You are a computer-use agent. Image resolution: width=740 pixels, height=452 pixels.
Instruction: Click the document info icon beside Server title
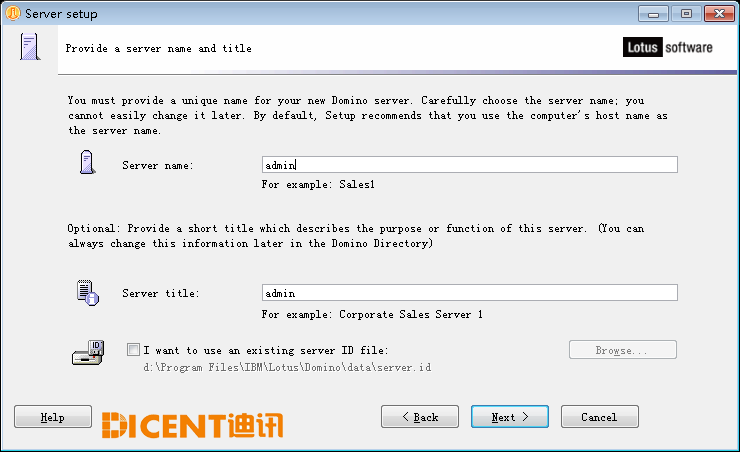click(x=87, y=293)
